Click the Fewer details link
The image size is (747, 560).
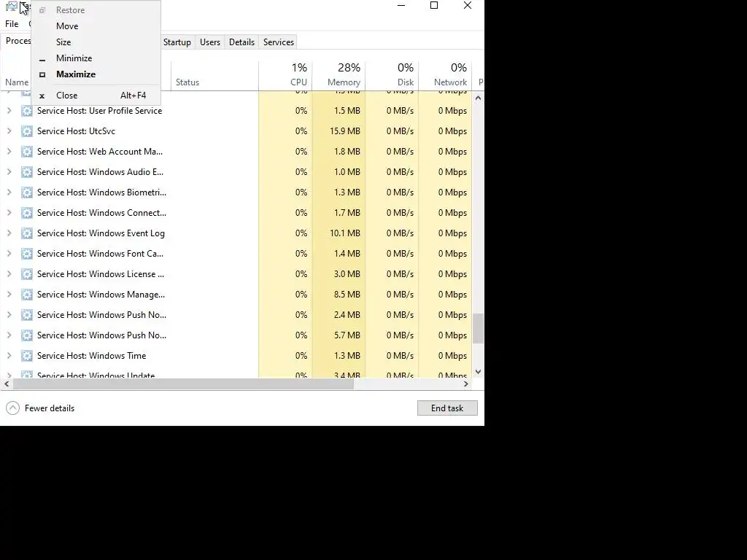[x=50, y=408]
